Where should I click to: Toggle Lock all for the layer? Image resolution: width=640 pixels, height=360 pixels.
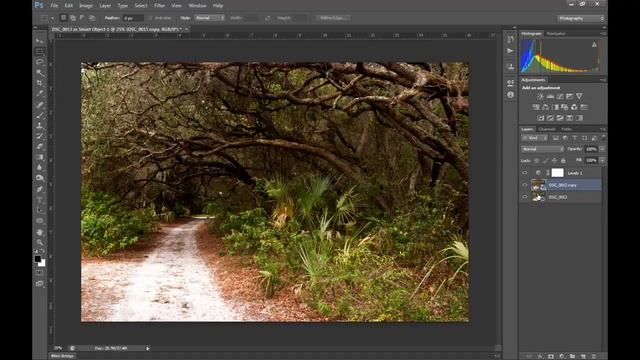[x=563, y=160]
